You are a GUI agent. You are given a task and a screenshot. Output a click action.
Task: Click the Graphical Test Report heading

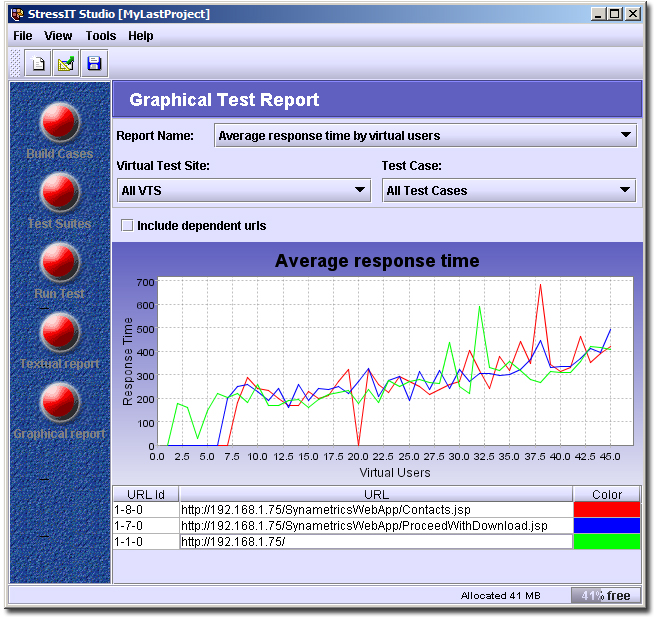pyautogui.click(x=224, y=100)
